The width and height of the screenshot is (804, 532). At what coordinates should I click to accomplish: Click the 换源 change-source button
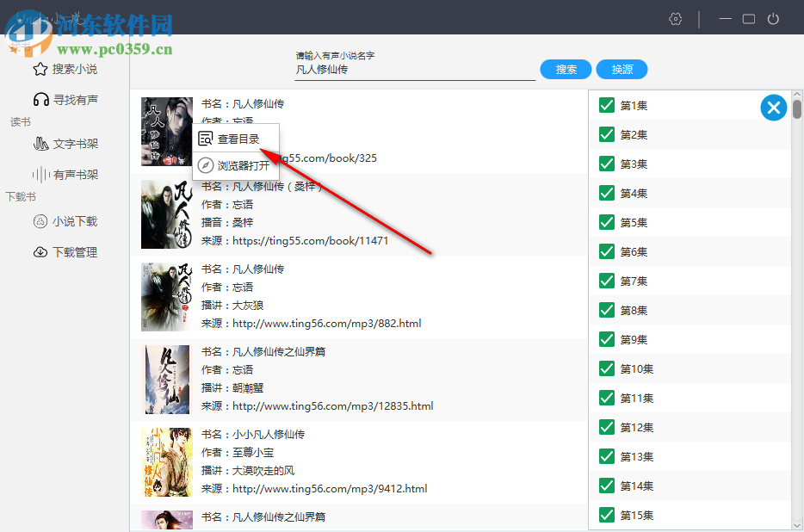point(622,69)
